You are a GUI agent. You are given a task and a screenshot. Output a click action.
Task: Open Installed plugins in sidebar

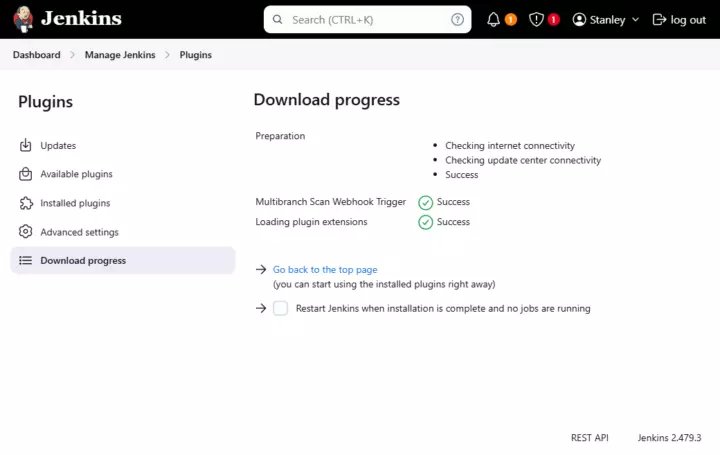(123, 203)
